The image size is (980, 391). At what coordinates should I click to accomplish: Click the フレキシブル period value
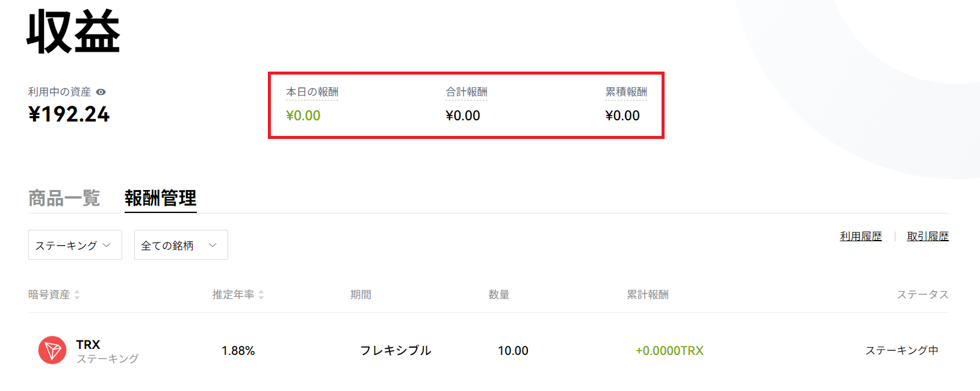pyautogui.click(x=395, y=351)
